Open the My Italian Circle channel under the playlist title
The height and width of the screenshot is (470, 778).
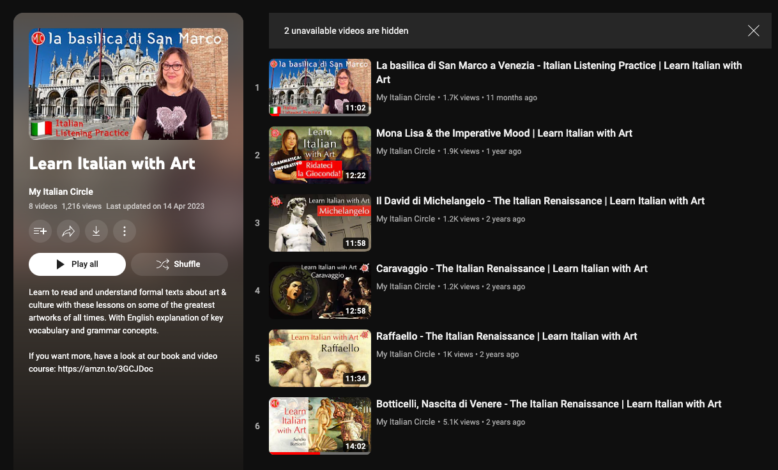tap(62, 191)
